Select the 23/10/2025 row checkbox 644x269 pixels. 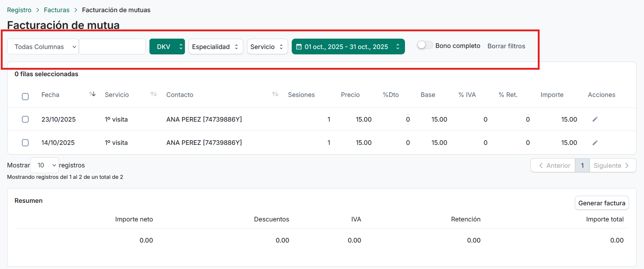[x=25, y=119]
